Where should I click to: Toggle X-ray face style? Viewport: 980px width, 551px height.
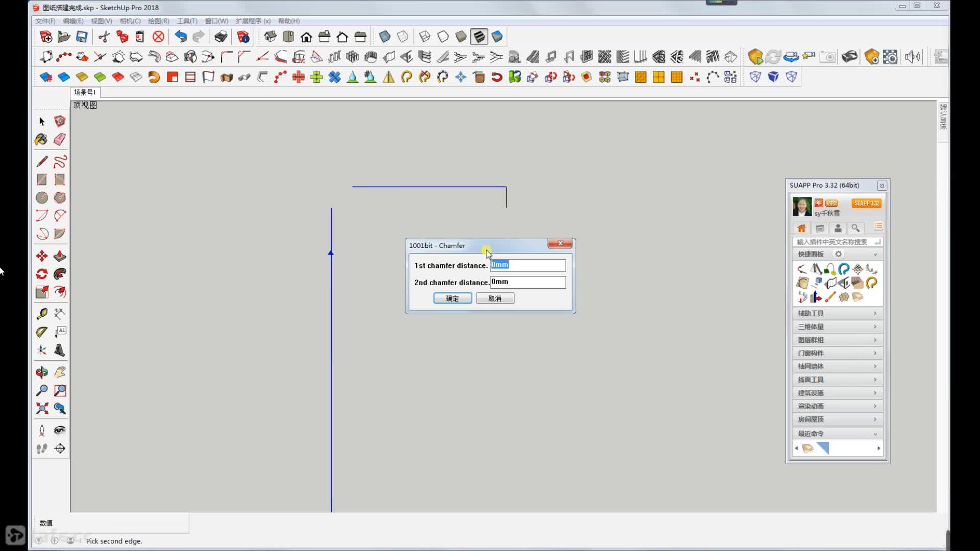coord(385,37)
